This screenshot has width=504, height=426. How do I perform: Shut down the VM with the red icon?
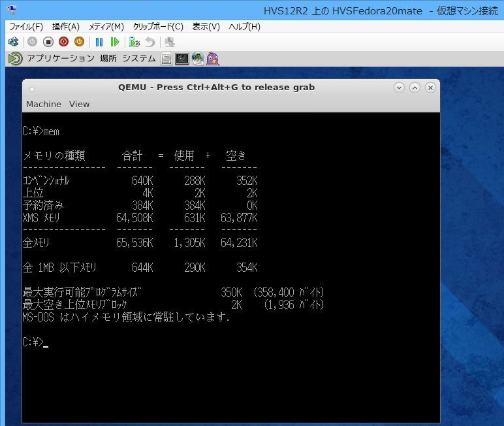click(x=63, y=42)
